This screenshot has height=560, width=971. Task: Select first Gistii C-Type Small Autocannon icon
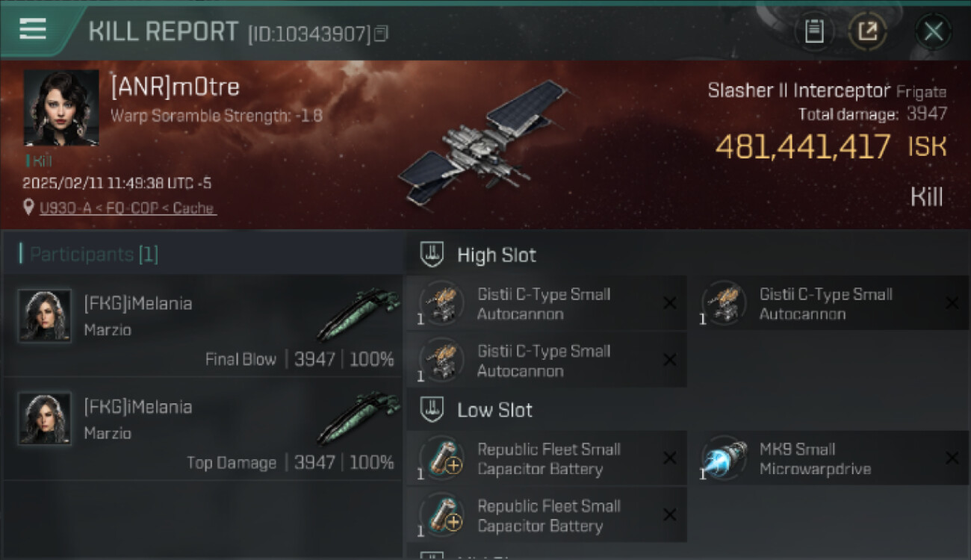pos(441,303)
